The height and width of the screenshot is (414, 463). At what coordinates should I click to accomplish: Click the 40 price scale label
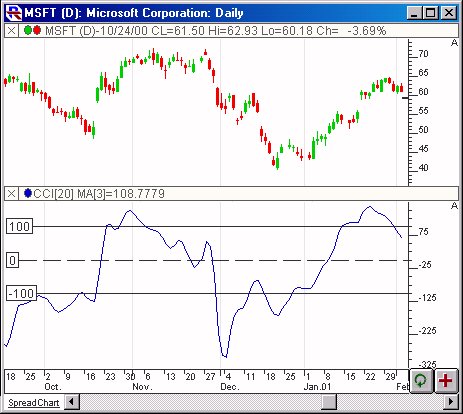(423, 168)
